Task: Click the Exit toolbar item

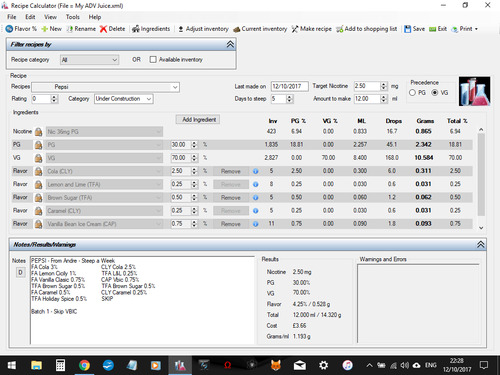Action: pos(438,29)
